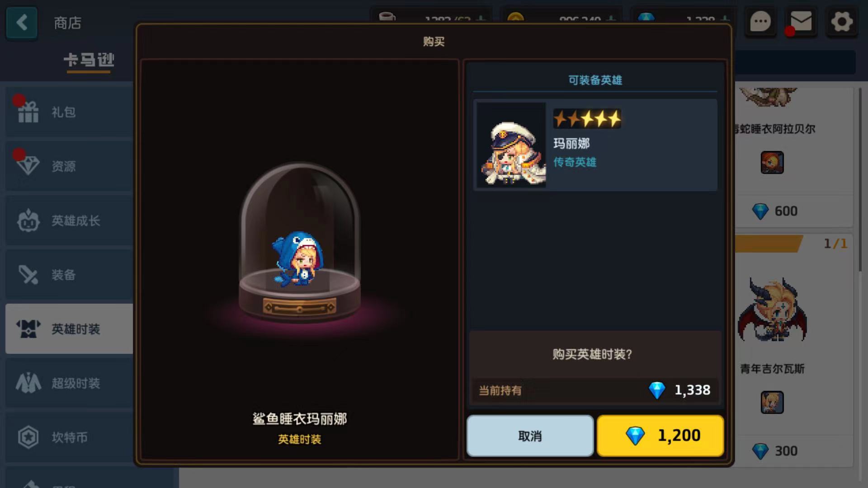
Task: Select the 英雄时装 hero costume category
Action: click(x=69, y=329)
